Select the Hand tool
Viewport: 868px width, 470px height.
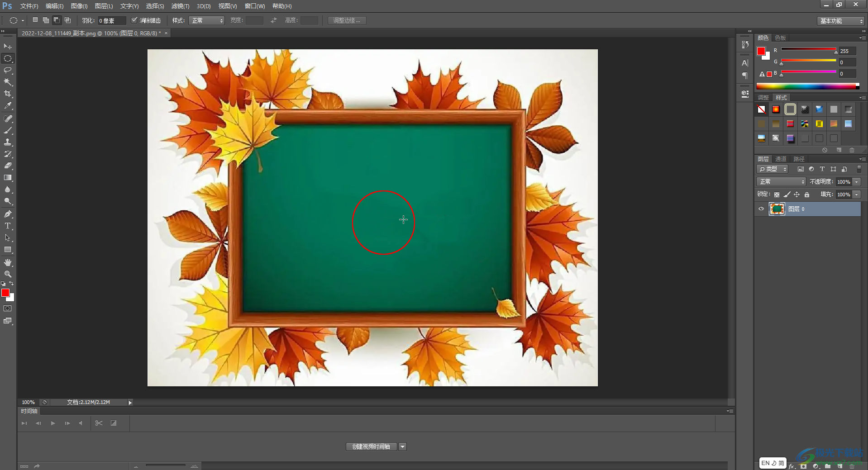pos(8,262)
